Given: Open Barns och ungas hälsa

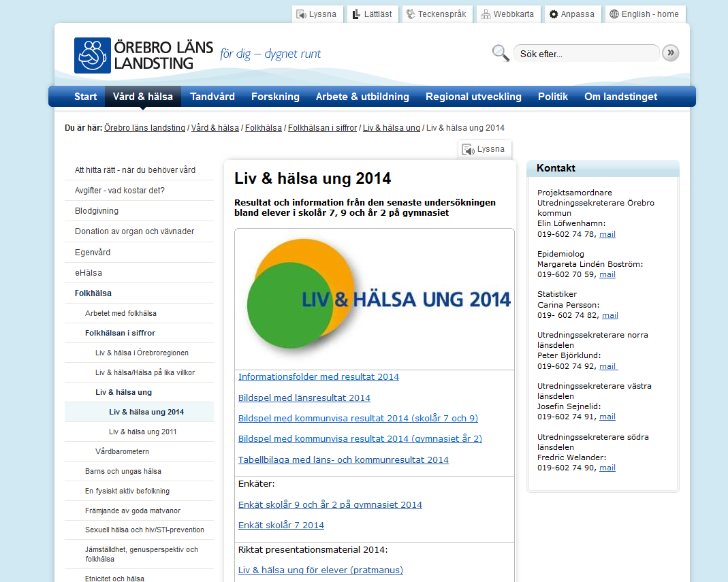Looking at the screenshot, I should tap(140, 471).
